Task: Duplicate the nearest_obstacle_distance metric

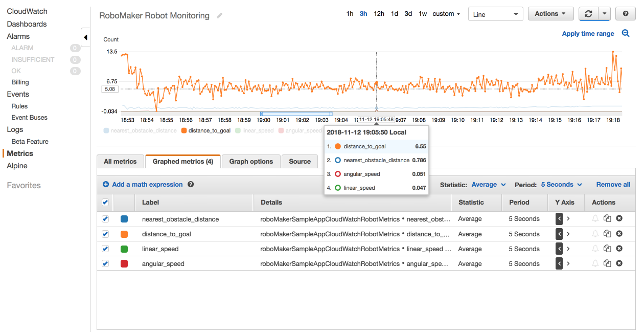Action: 607,219
